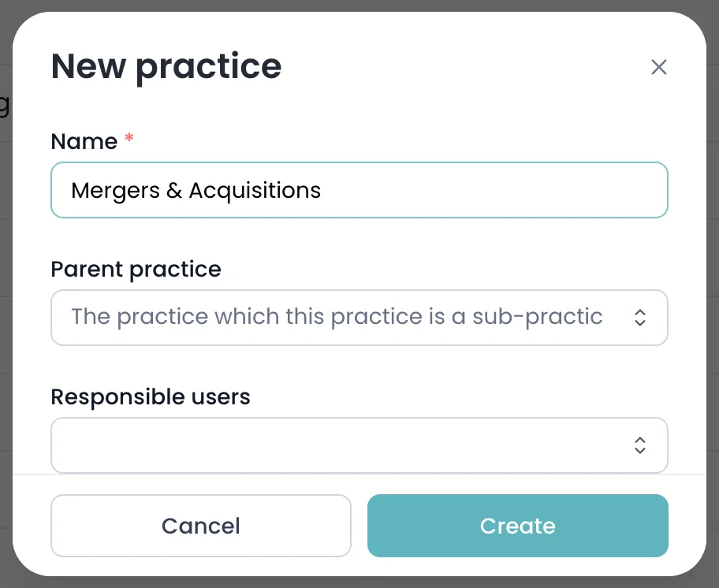Click the Name field label

click(84, 141)
